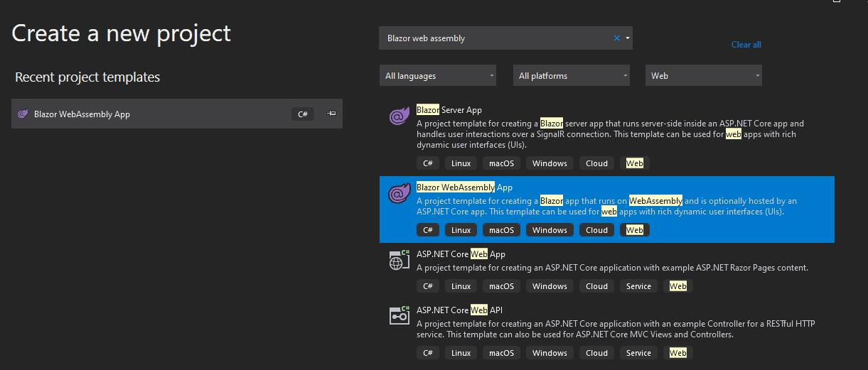The width and height of the screenshot is (868, 370).
Task: Select the Blazor WebAssembly App result title
Action: (464, 187)
